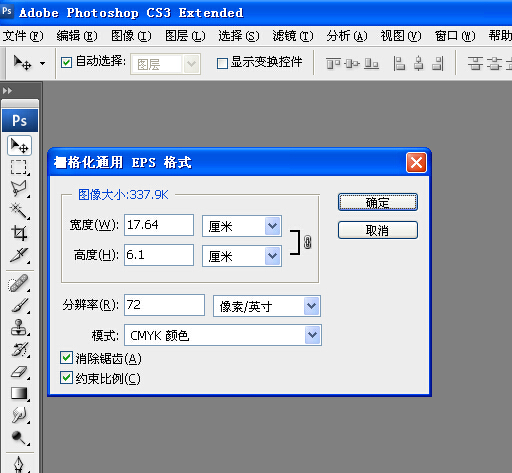The image size is (512, 473).
Task: Select the Gradient tool
Action: click(x=19, y=393)
